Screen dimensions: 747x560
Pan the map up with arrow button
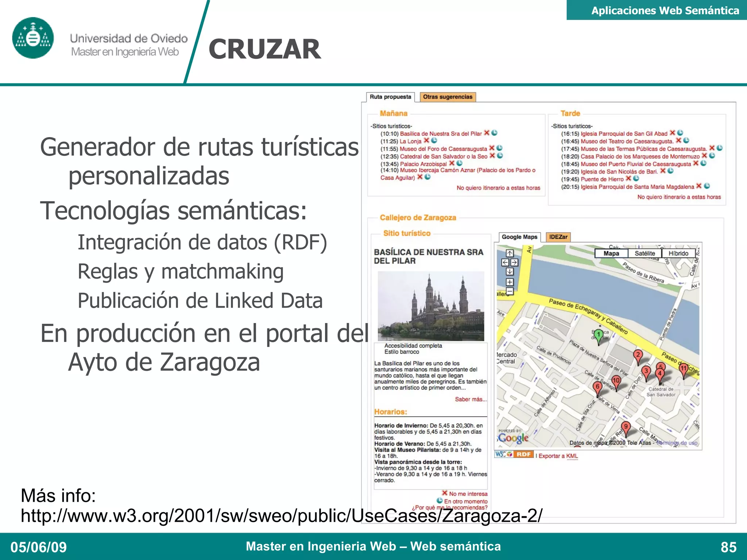tap(510, 253)
